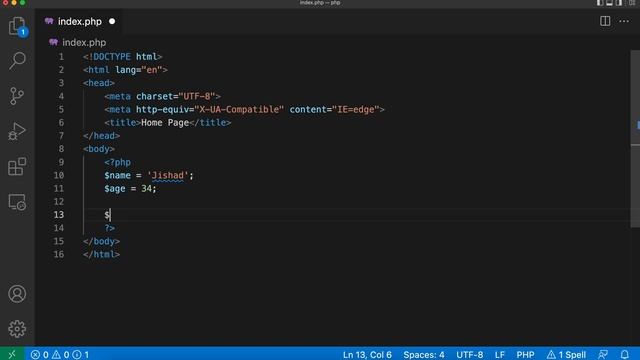Click the closing </body> tag
This screenshot has width=640, height=360.
point(101,241)
